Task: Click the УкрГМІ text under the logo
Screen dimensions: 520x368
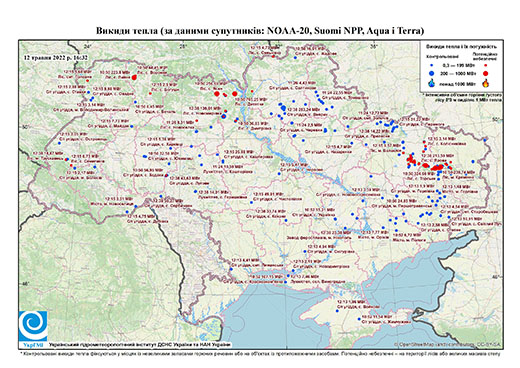Action: pos(33,344)
